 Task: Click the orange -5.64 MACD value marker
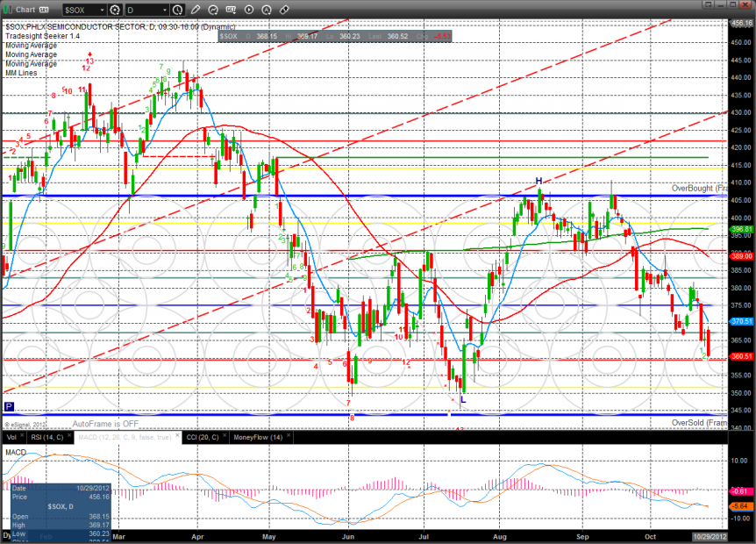point(740,506)
